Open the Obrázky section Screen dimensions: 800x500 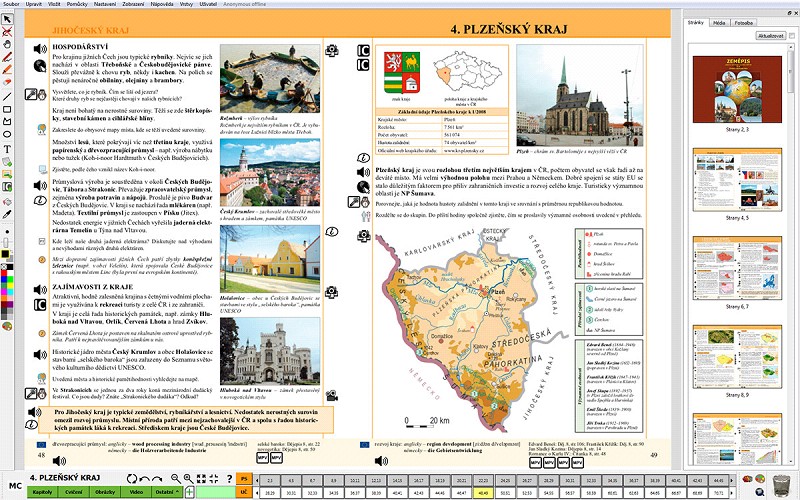(x=105, y=492)
